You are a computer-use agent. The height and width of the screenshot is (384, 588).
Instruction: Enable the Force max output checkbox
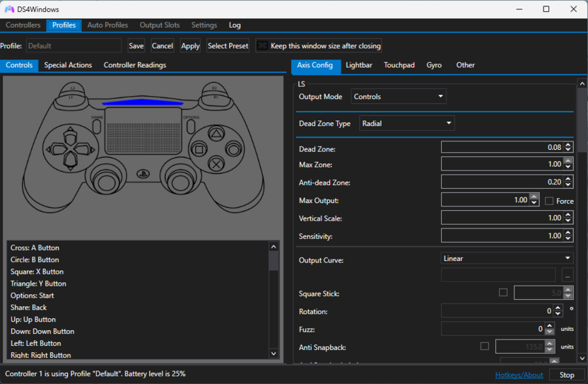click(x=549, y=201)
